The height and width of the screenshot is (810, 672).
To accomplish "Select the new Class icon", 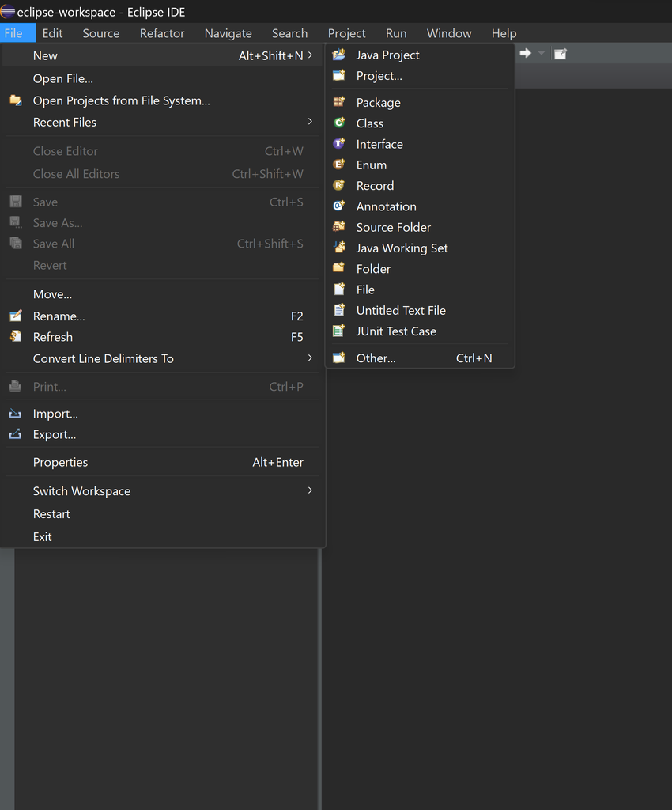I will 339,123.
